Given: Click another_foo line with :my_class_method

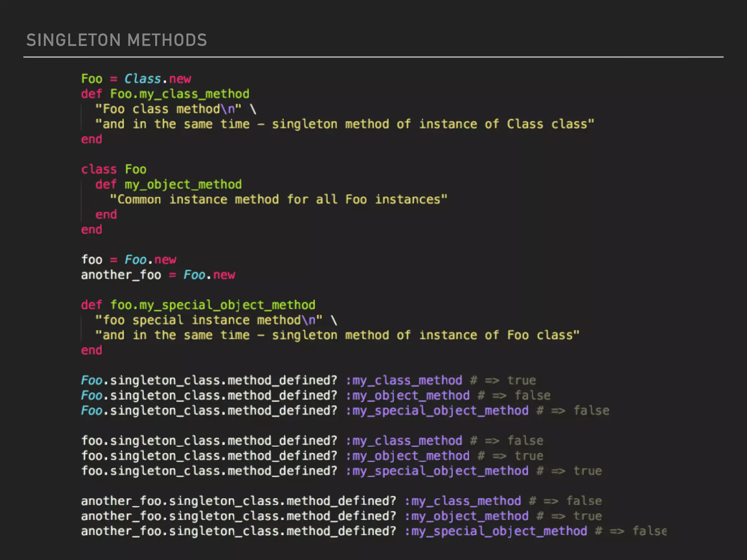Looking at the screenshot, I should pos(341,501).
